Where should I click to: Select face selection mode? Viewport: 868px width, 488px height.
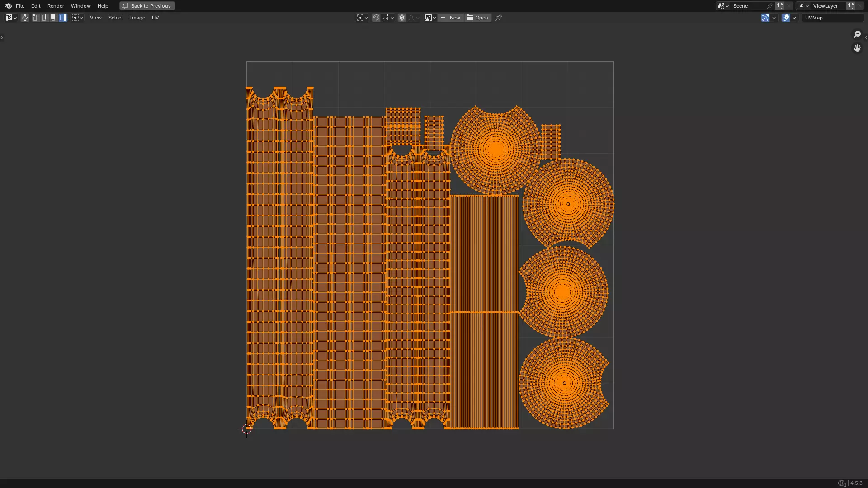pyautogui.click(x=54, y=18)
